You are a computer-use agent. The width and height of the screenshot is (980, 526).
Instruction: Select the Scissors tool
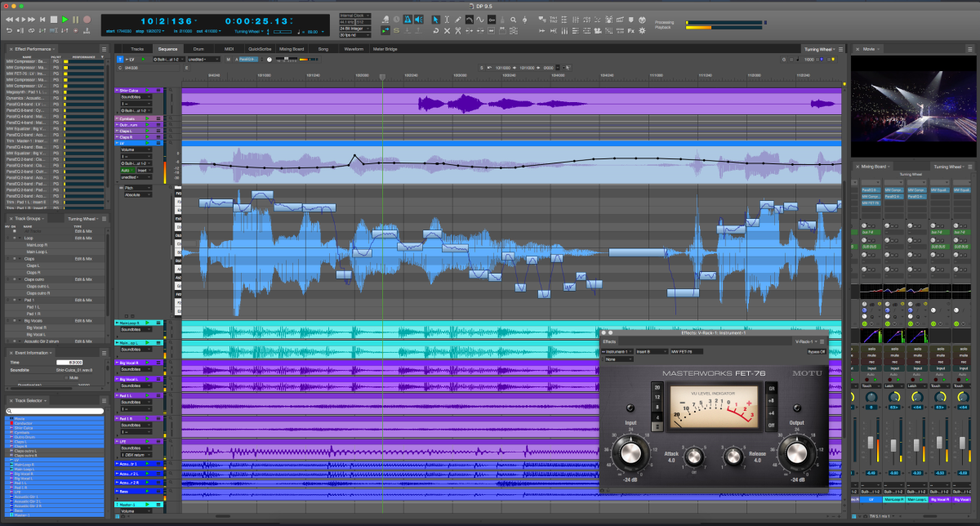(x=458, y=31)
